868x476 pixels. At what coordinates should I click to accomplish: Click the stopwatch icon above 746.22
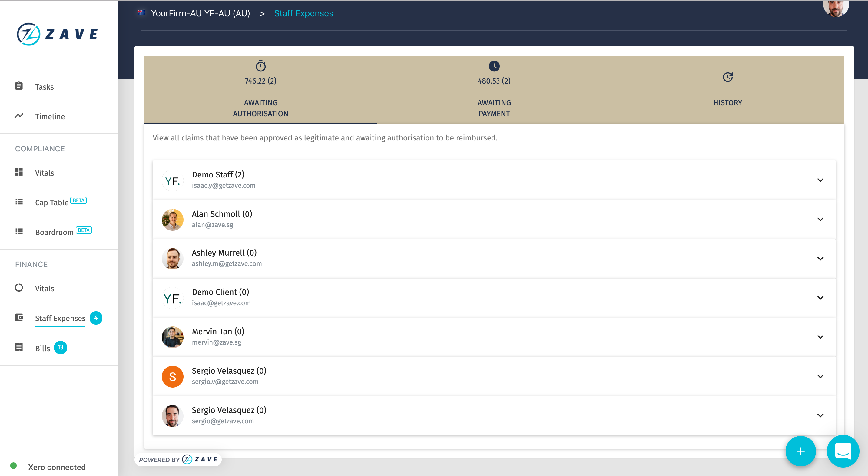[x=260, y=66]
